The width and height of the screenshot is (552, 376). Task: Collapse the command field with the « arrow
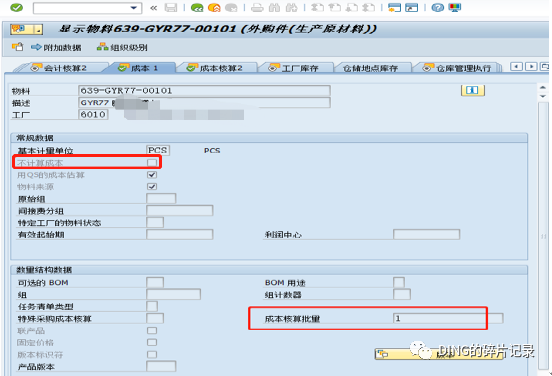153,8
